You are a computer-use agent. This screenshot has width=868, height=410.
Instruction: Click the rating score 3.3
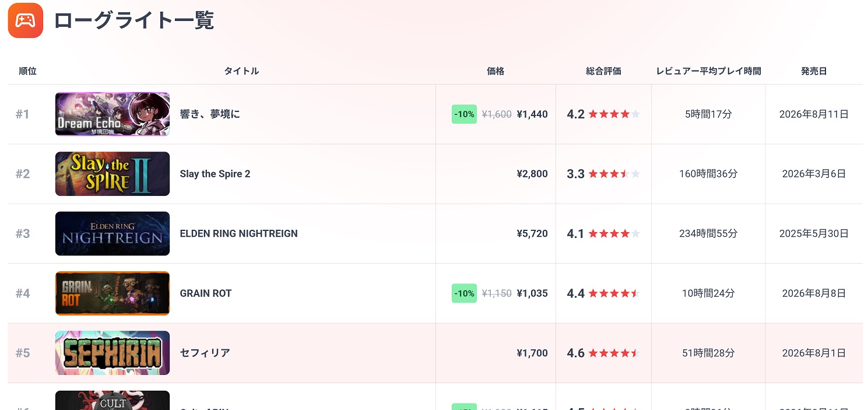tap(576, 174)
